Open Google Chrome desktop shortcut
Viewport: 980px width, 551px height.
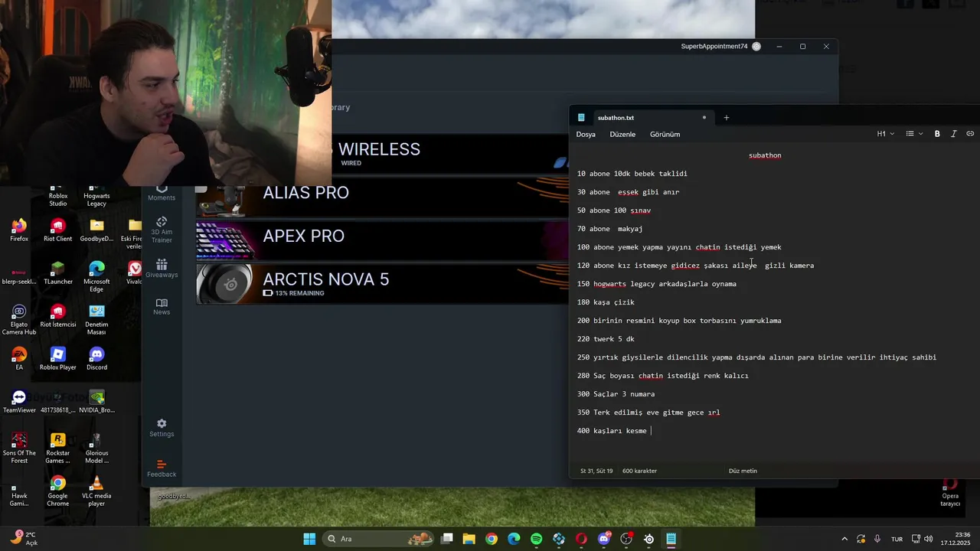click(57, 491)
